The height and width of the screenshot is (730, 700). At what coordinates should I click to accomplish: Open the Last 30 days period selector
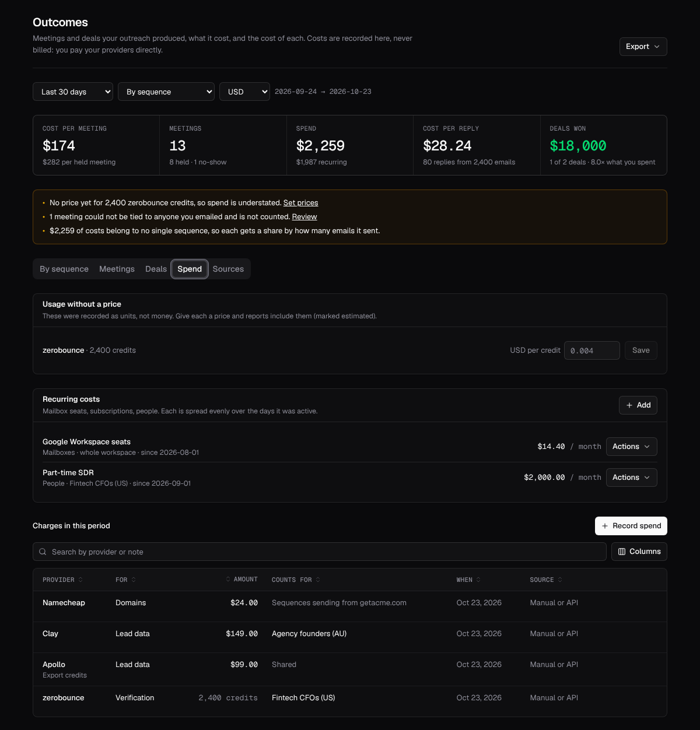[x=73, y=92]
